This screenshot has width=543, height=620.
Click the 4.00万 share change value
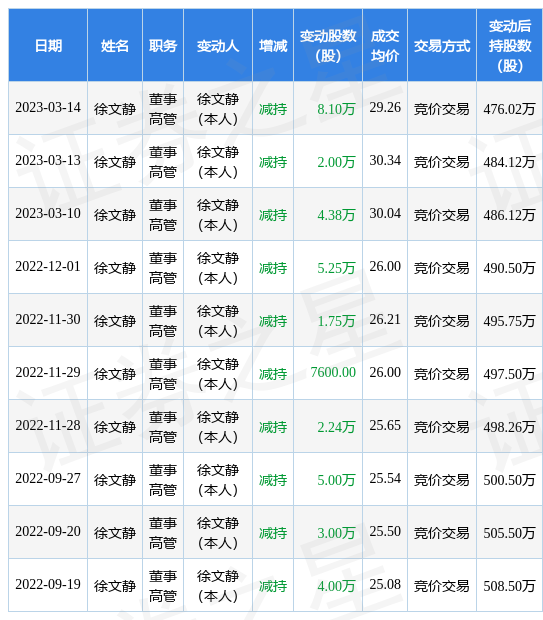point(336,586)
